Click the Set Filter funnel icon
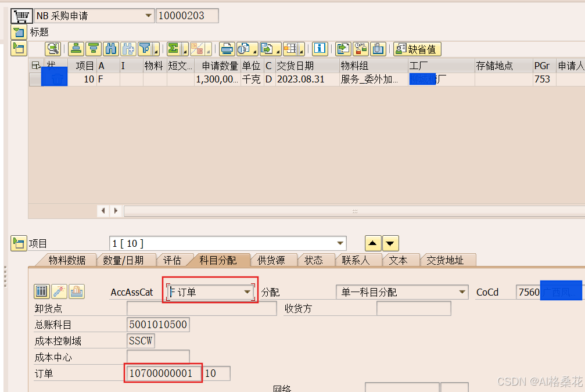 [145, 49]
